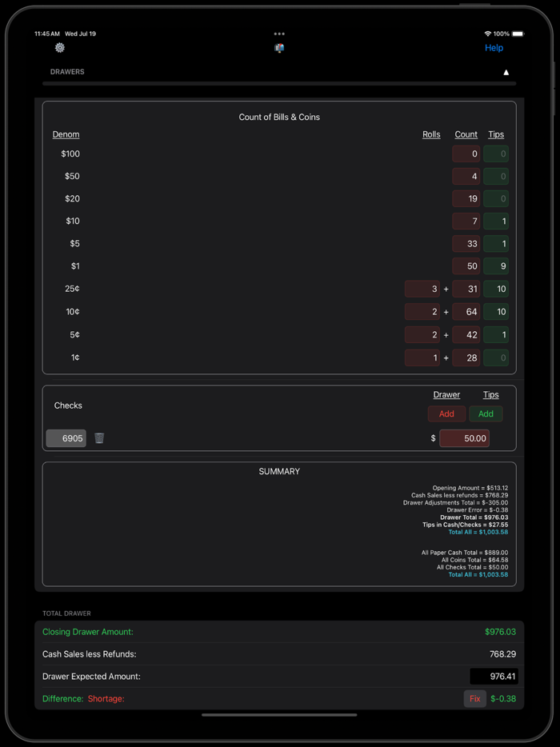Screen dimensions: 560x747
Task: Edit the $20 count field showing 19
Action: click(466, 198)
